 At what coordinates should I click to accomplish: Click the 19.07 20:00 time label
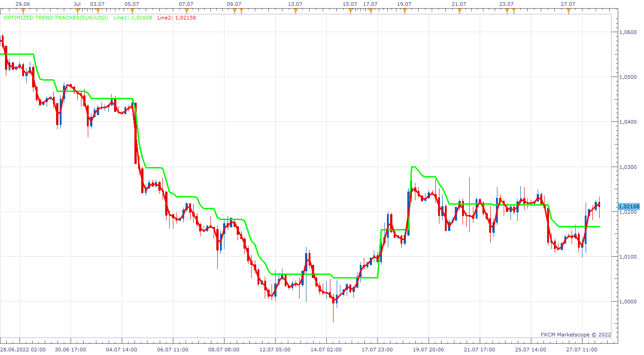click(428, 350)
